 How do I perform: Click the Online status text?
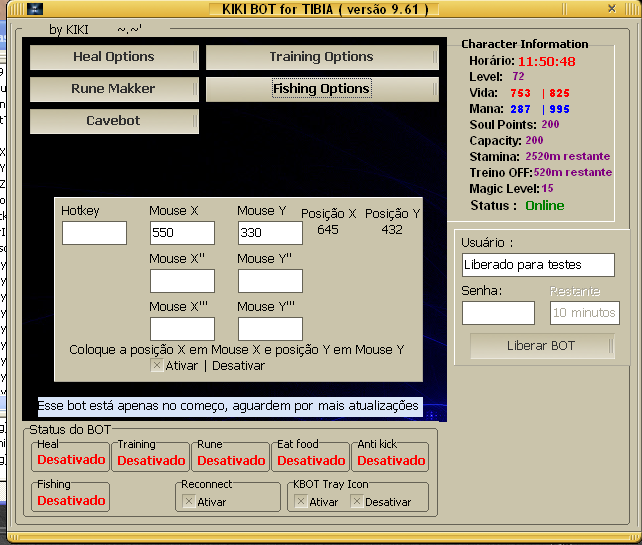click(545, 206)
